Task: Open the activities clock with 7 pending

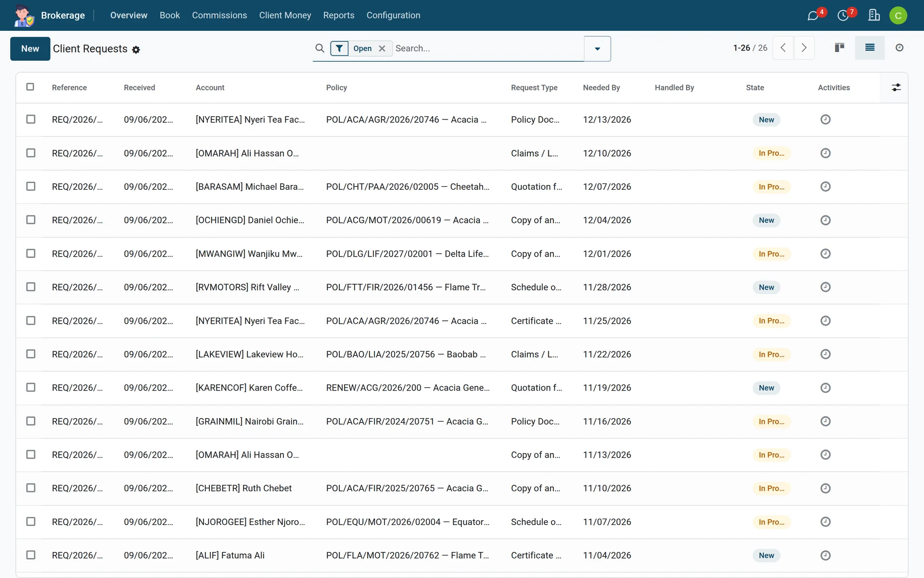Action: [x=843, y=15]
